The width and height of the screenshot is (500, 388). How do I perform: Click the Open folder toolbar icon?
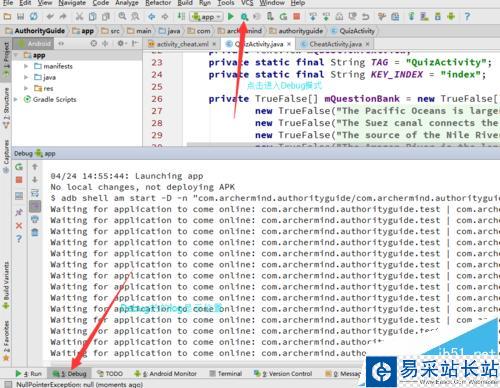(x=7, y=16)
